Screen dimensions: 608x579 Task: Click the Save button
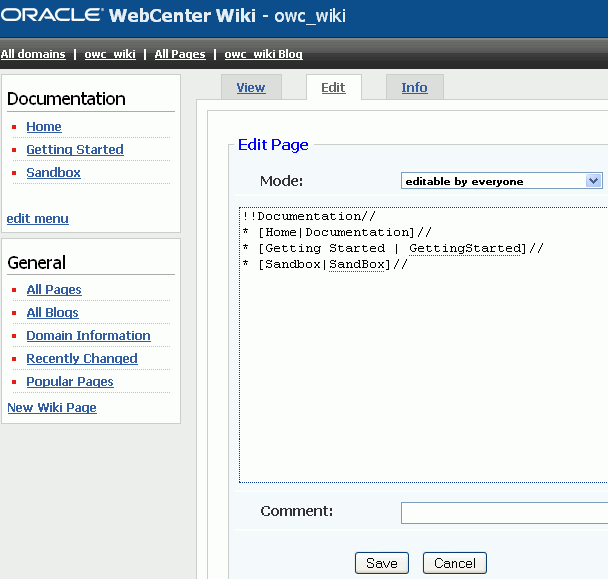[382, 563]
